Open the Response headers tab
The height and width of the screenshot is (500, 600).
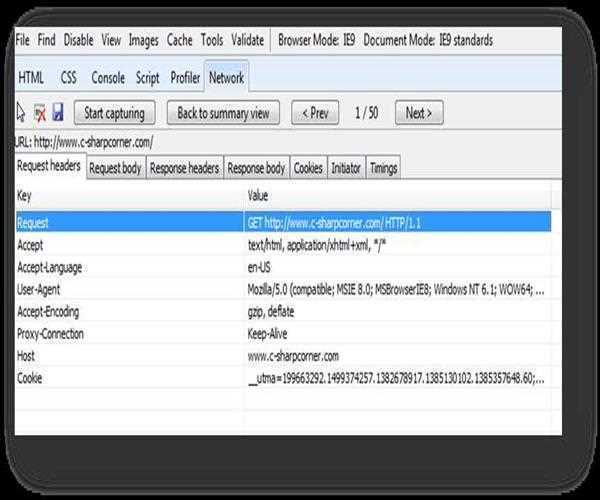(184, 169)
